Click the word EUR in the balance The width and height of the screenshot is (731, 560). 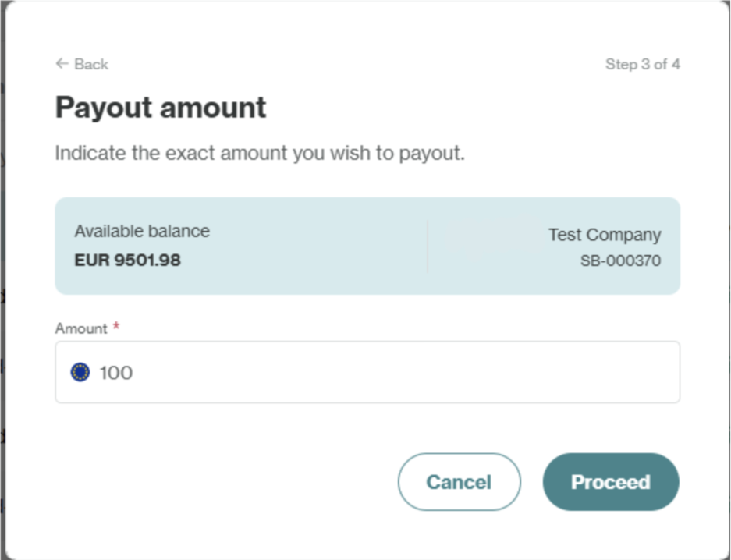(x=91, y=261)
